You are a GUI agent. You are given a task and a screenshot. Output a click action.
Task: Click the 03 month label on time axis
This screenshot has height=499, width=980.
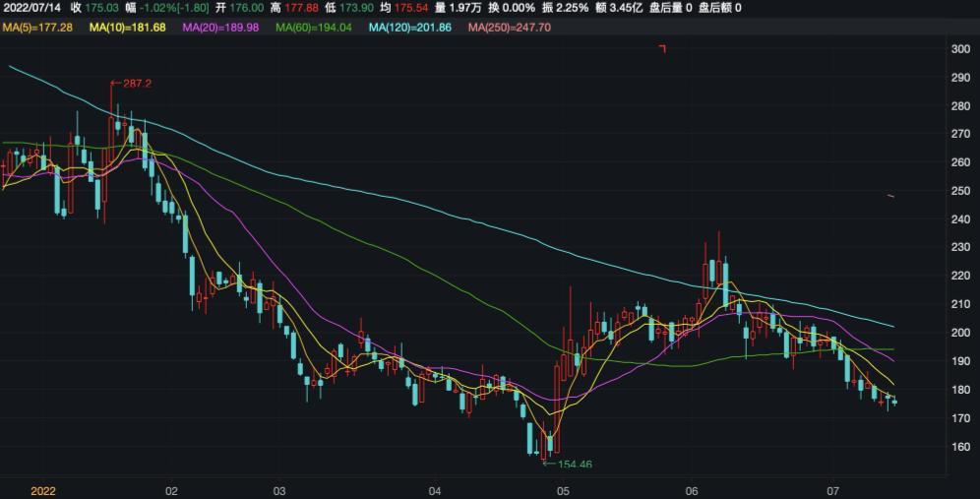[x=279, y=491]
